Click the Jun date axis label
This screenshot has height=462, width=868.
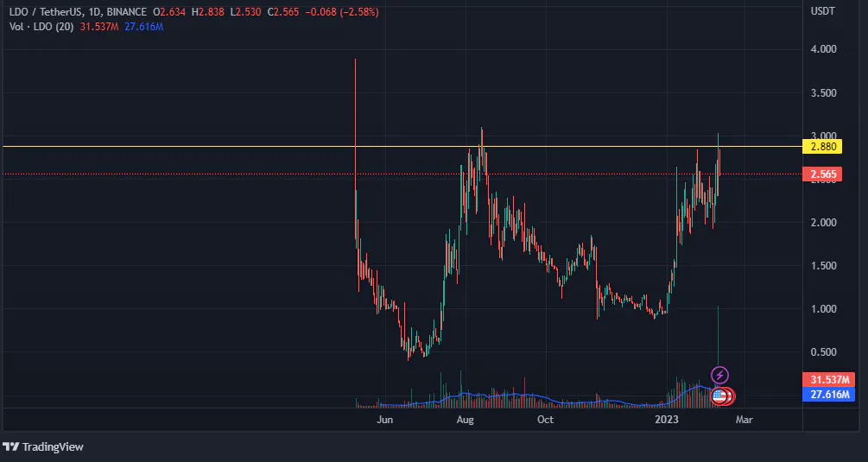[x=384, y=420]
